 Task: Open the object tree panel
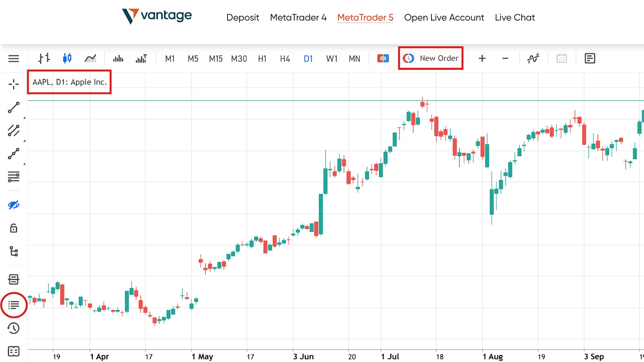click(x=14, y=252)
